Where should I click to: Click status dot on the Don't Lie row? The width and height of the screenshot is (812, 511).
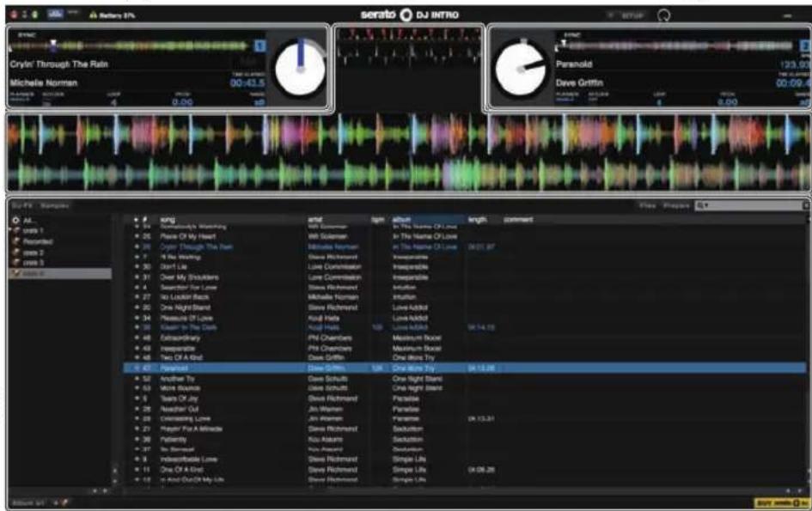(137, 267)
